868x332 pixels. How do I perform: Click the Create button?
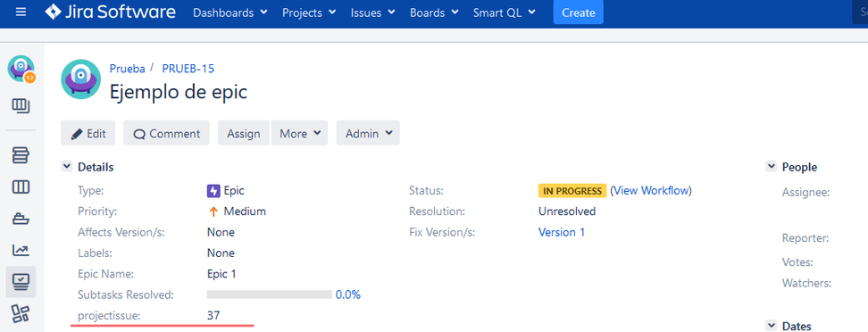point(578,12)
